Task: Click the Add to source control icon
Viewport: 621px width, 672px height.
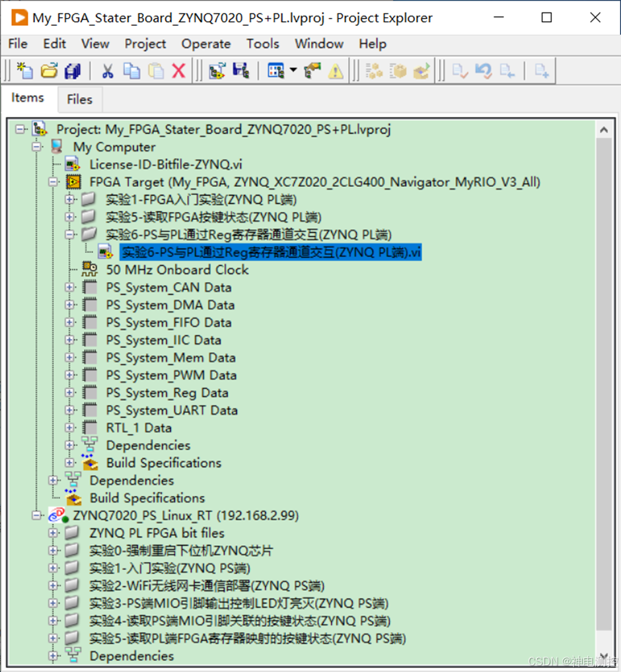Action: tap(542, 71)
